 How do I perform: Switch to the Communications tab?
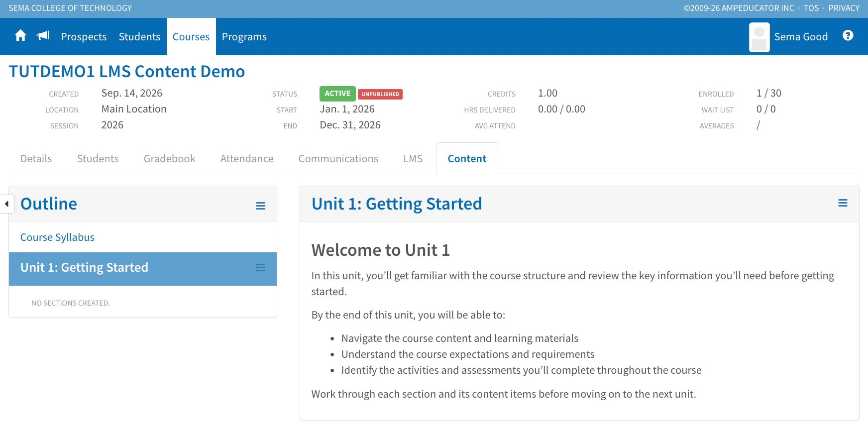(x=338, y=159)
